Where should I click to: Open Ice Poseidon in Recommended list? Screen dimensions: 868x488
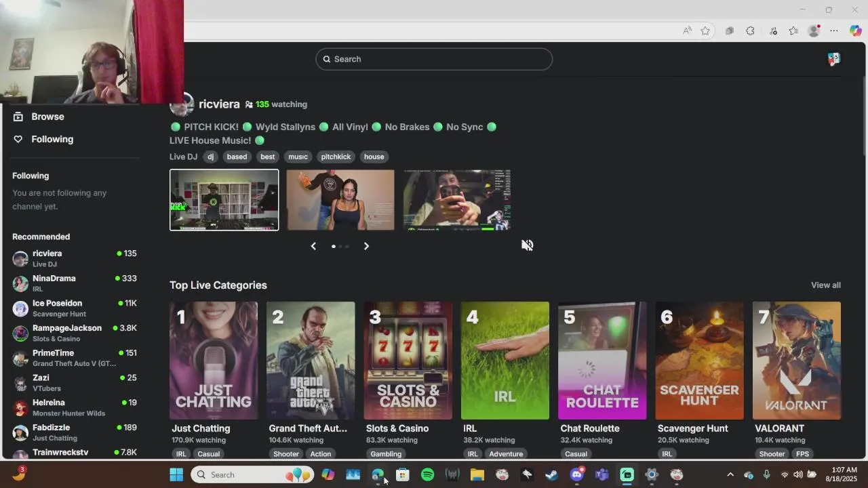[x=75, y=308]
